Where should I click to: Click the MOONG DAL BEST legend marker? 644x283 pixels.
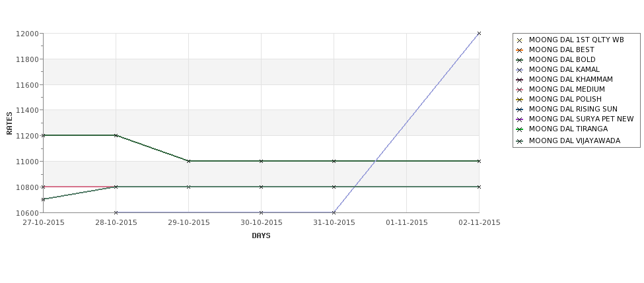coord(520,50)
